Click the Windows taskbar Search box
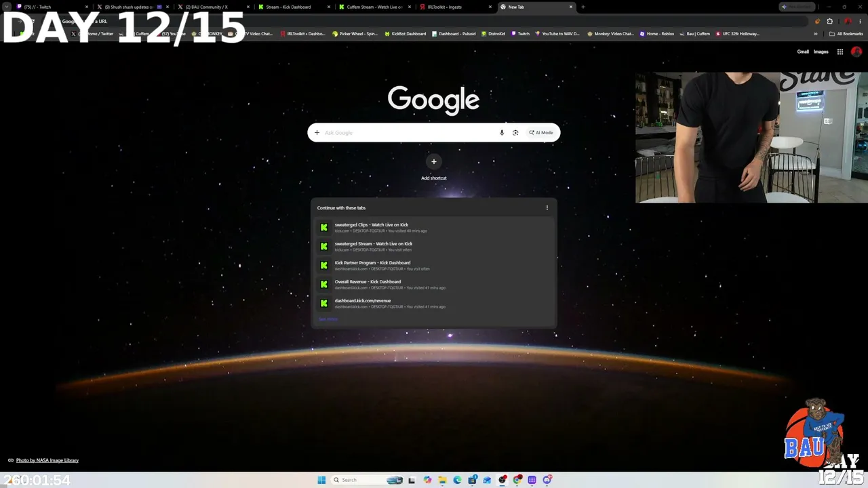This screenshot has height=488, width=868. 366,480
